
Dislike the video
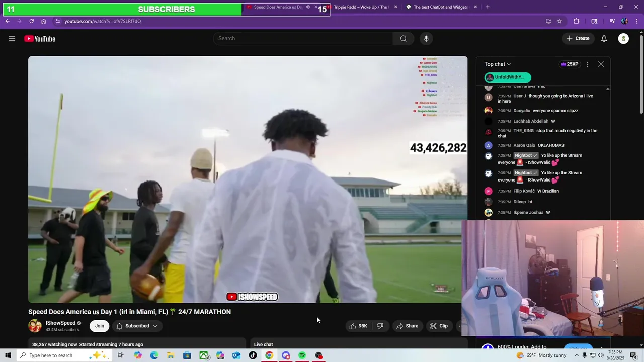(380, 326)
